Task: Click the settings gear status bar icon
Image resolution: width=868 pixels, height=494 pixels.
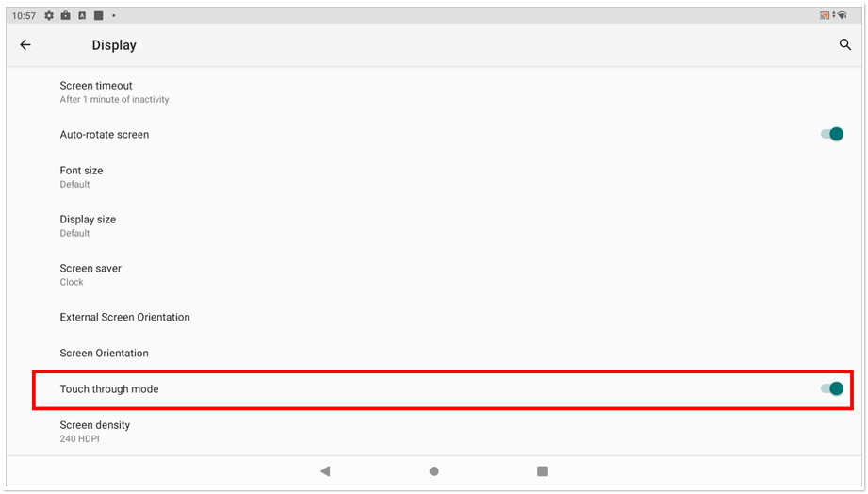Action: (49, 15)
